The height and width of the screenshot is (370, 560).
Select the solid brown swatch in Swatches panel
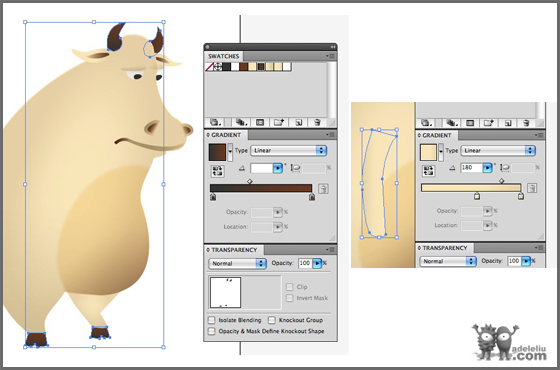[244, 67]
